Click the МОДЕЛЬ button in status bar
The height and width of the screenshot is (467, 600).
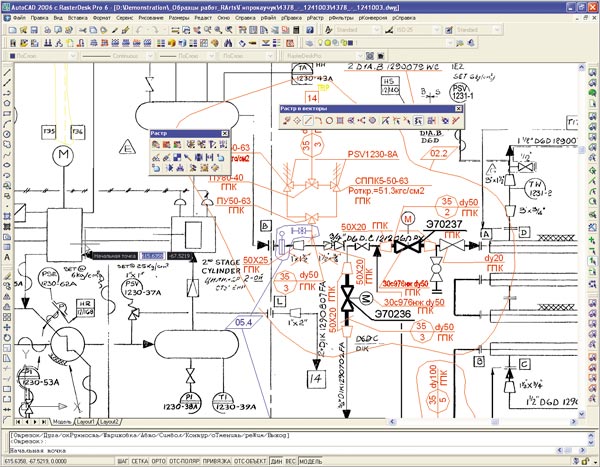tap(311, 462)
